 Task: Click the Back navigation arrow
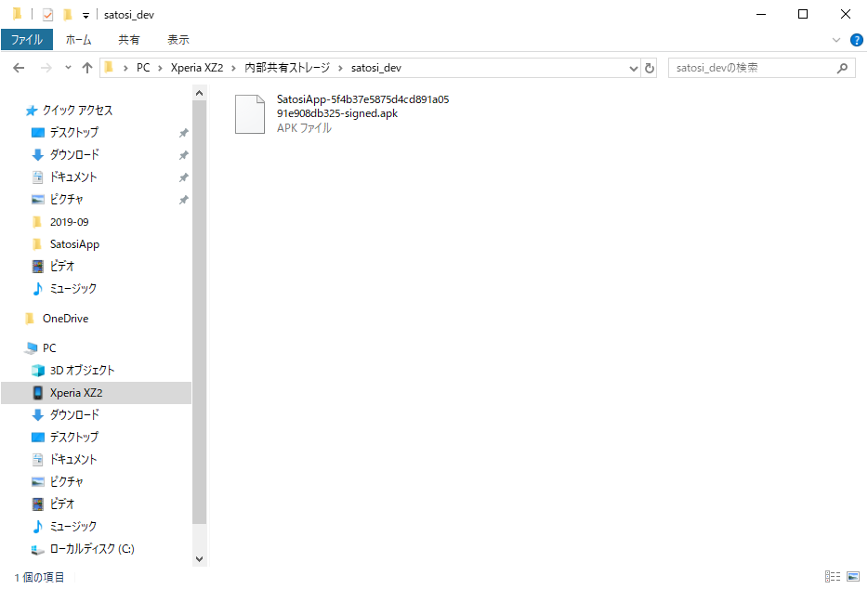click(x=19, y=68)
